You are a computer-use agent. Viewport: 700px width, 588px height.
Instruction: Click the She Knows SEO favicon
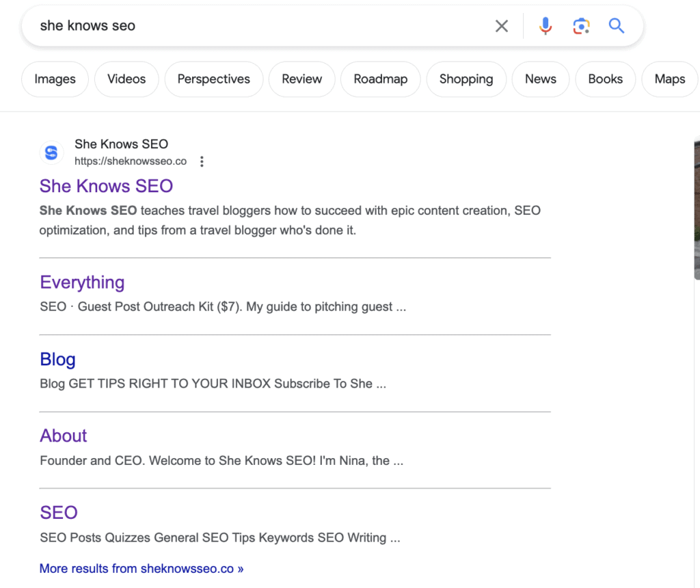51,152
